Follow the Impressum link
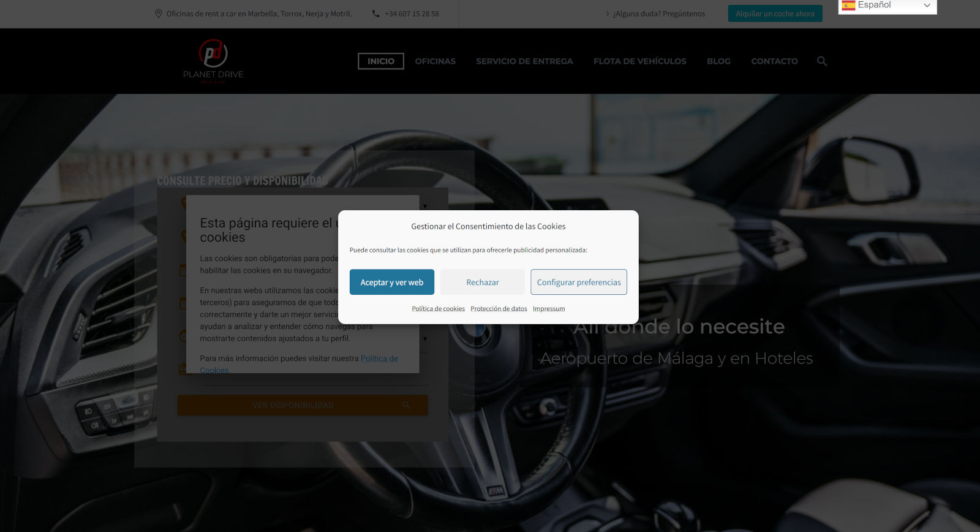Screen dimensions: 980x532 (549, 309)
